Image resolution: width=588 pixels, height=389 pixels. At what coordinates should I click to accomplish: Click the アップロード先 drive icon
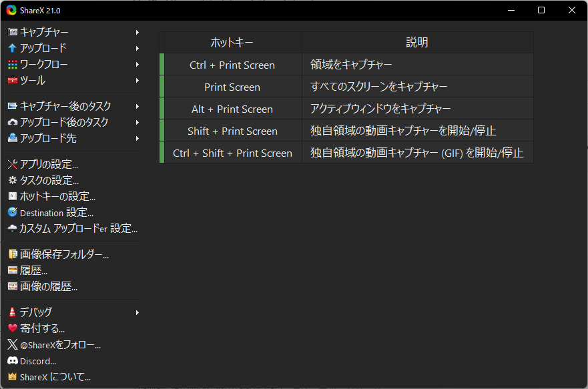pyautogui.click(x=13, y=138)
